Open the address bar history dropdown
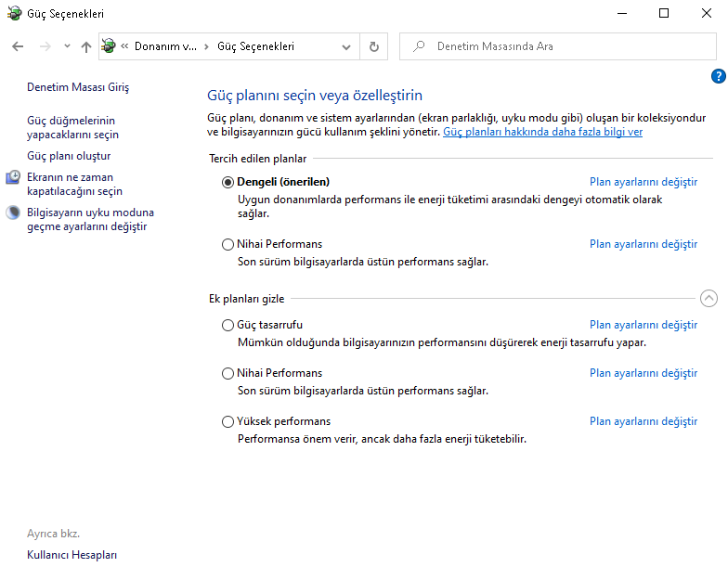 point(346,46)
